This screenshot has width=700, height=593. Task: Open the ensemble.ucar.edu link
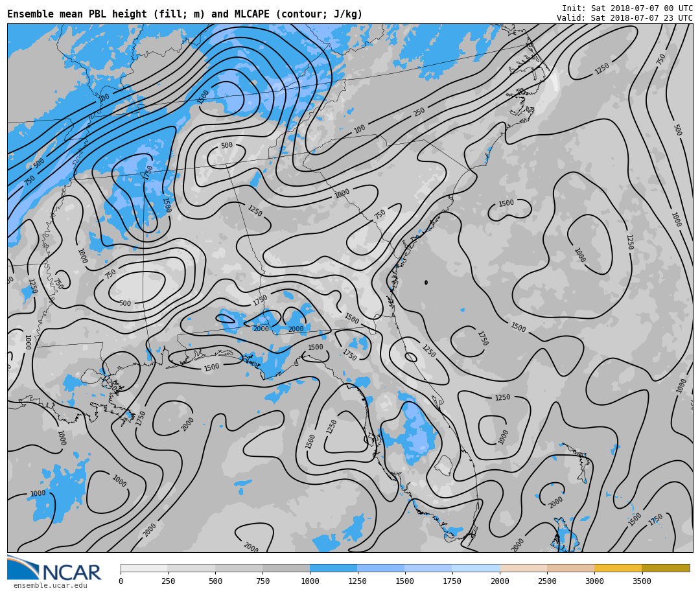pos(50,586)
